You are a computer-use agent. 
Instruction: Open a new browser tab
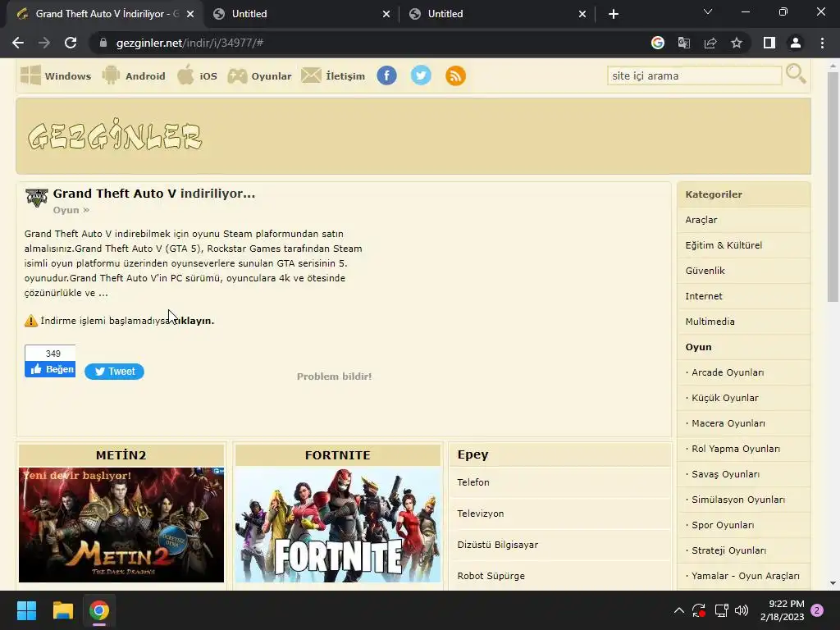click(x=614, y=14)
